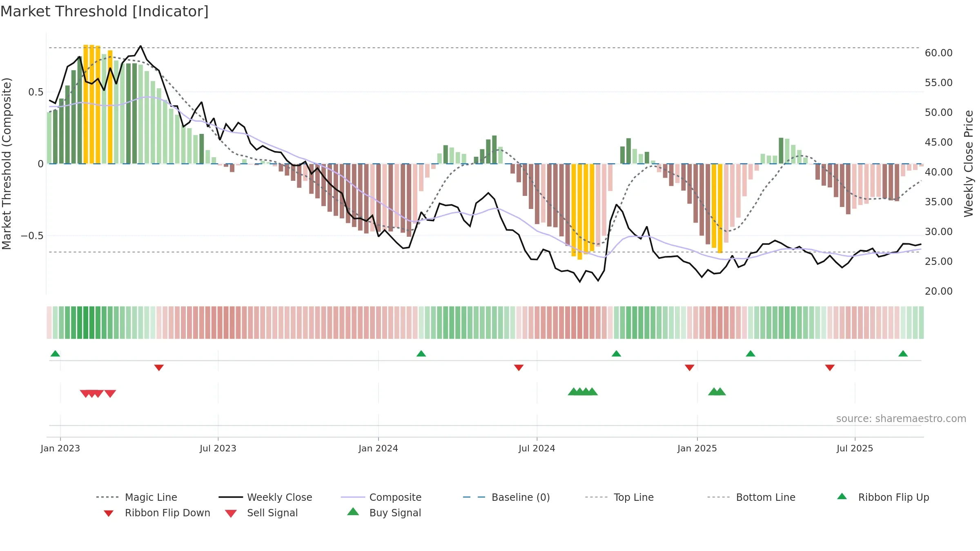The image size is (980, 551).
Task: Click the tallest yellow bar in early 2023
Action: [x=86, y=104]
